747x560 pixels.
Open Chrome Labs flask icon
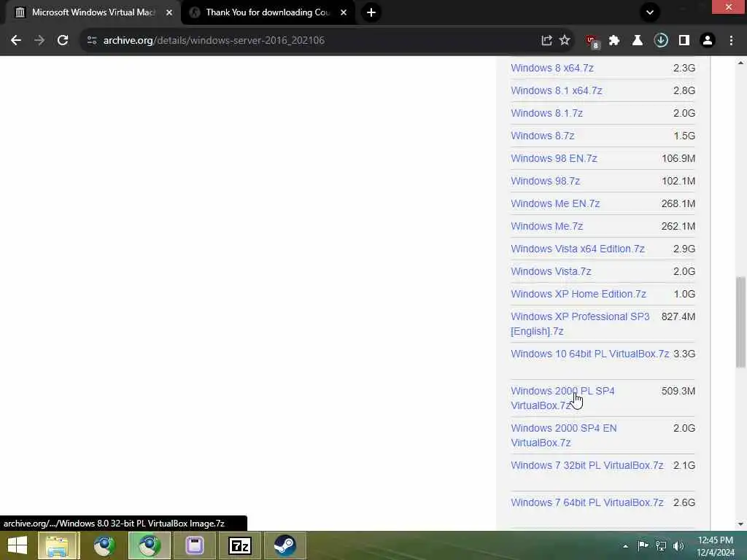click(637, 41)
